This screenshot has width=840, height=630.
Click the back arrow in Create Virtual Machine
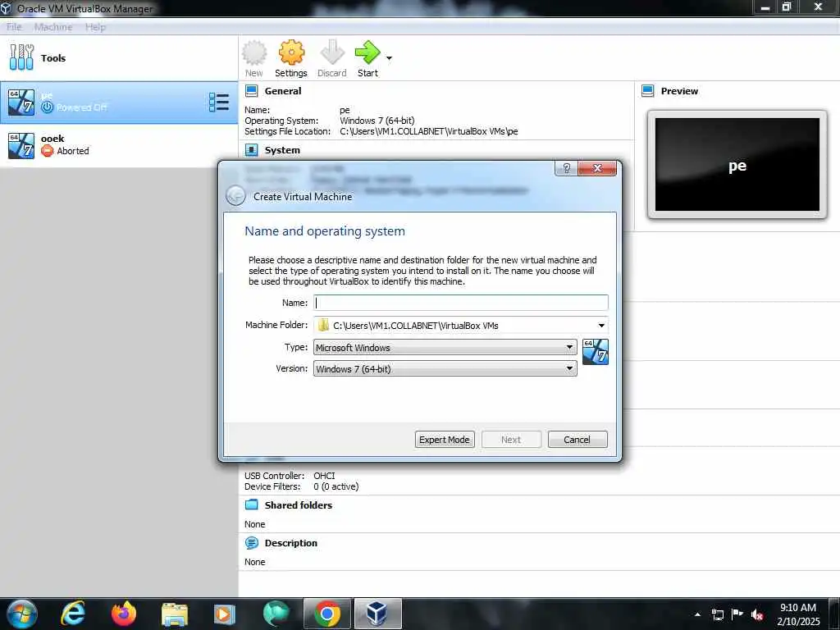pos(235,196)
